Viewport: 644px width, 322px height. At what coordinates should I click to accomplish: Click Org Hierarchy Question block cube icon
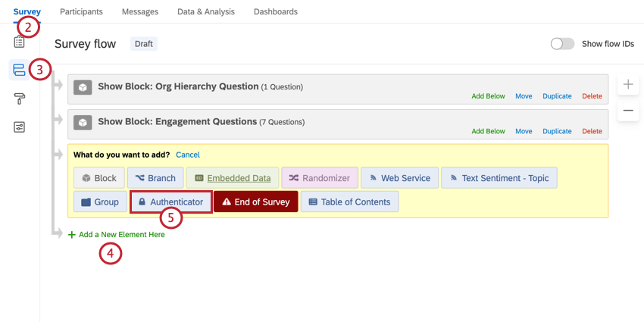tap(83, 87)
